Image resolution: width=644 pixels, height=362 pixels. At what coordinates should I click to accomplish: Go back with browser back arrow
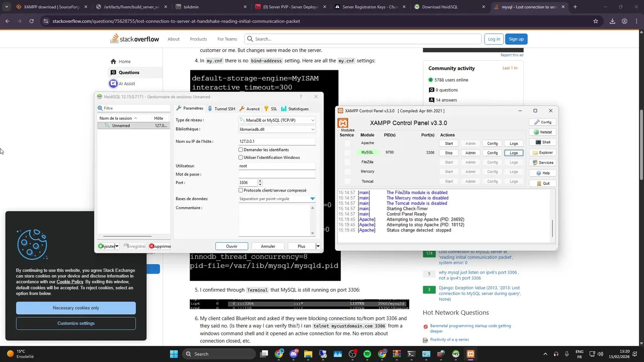[x=7, y=21]
